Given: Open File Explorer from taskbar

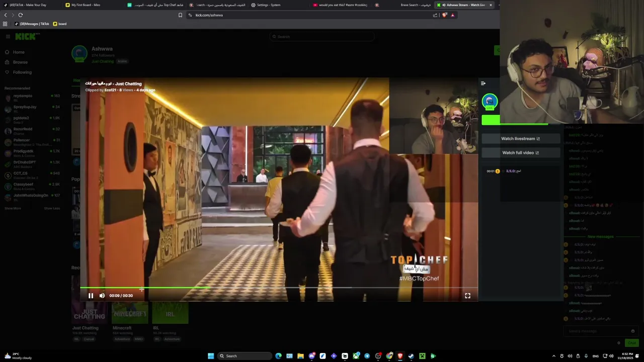Looking at the screenshot, I should pos(300,356).
